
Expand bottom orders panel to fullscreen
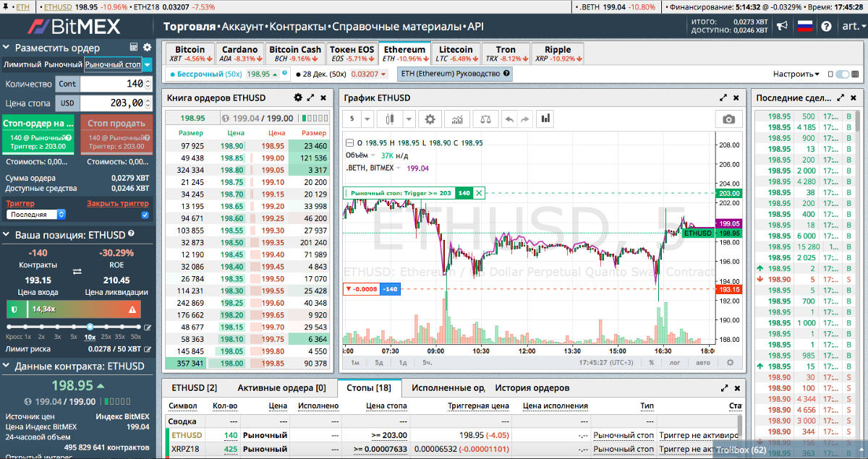click(723, 388)
